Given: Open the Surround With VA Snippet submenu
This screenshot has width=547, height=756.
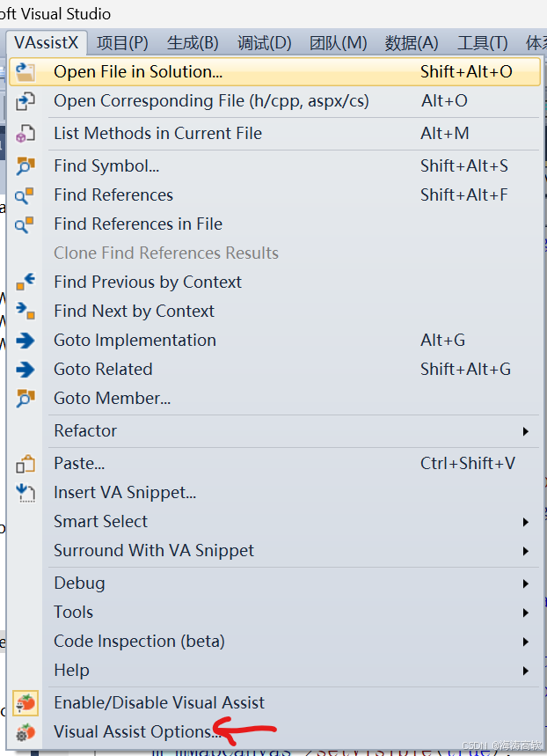Looking at the screenshot, I should 154,551.
